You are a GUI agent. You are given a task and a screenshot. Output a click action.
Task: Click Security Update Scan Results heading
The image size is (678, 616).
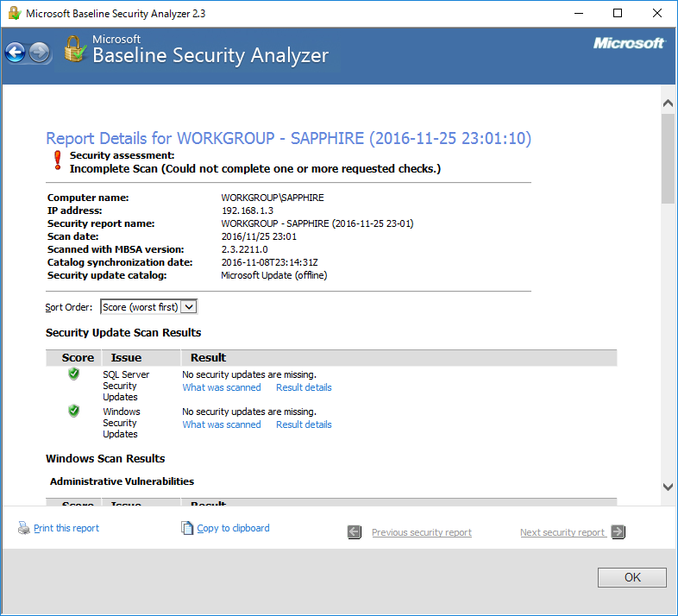click(123, 333)
